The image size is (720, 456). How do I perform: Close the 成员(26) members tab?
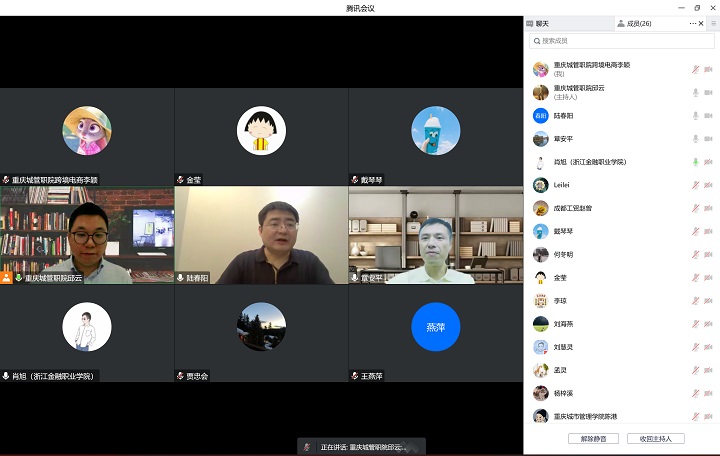tap(701, 23)
